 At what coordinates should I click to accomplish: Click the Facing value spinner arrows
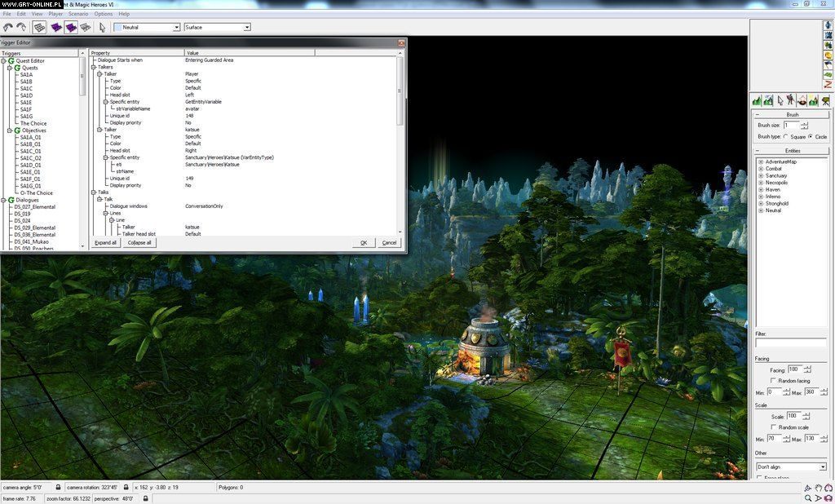(807, 369)
